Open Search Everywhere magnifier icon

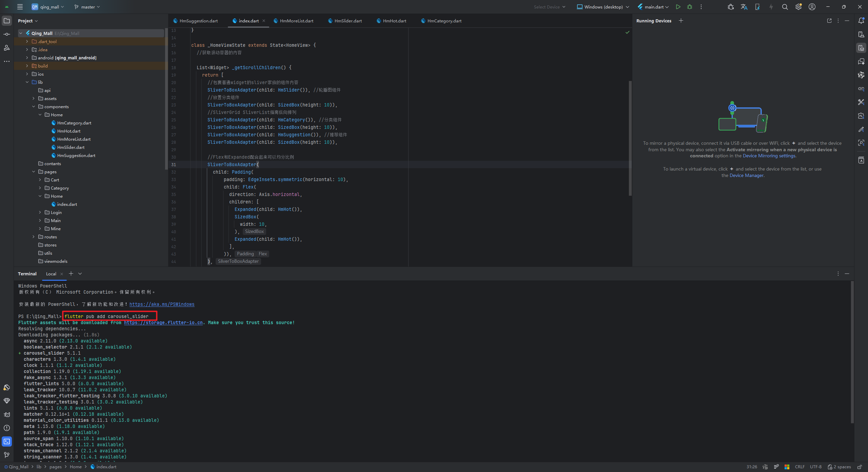785,7
